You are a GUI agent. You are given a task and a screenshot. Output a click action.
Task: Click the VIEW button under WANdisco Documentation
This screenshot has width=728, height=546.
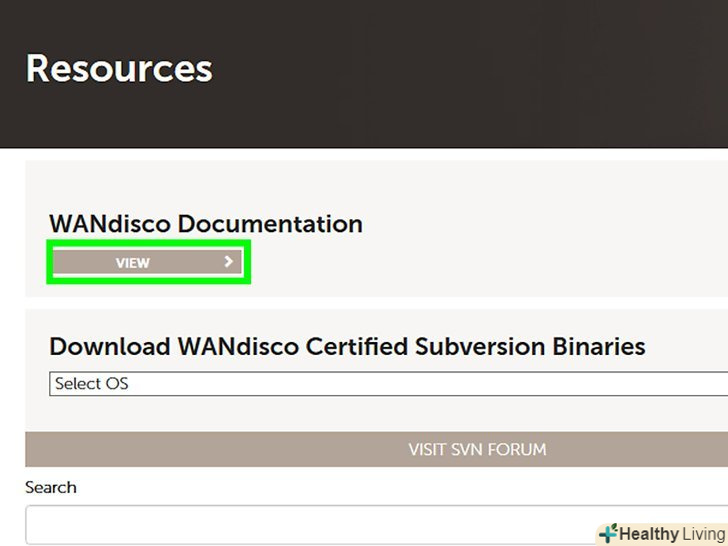coord(148,262)
